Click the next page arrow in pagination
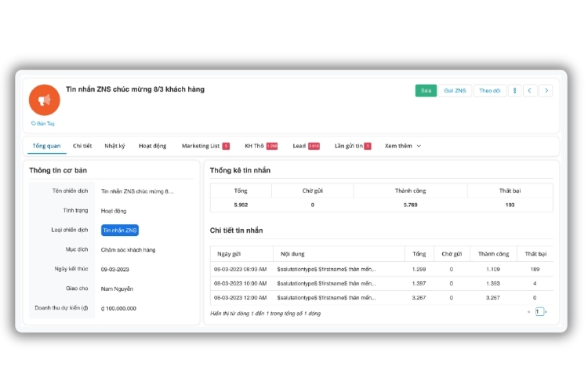 click(x=546, y=312)
